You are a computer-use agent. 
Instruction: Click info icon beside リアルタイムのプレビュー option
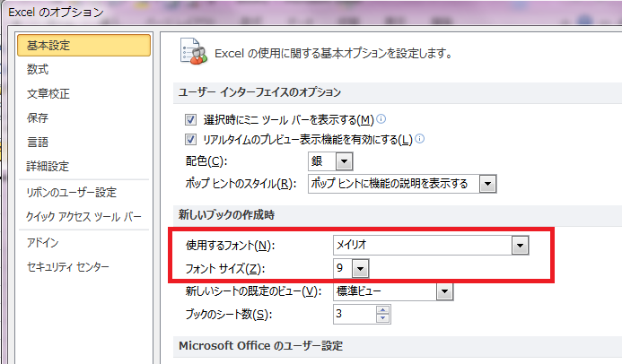419,138
